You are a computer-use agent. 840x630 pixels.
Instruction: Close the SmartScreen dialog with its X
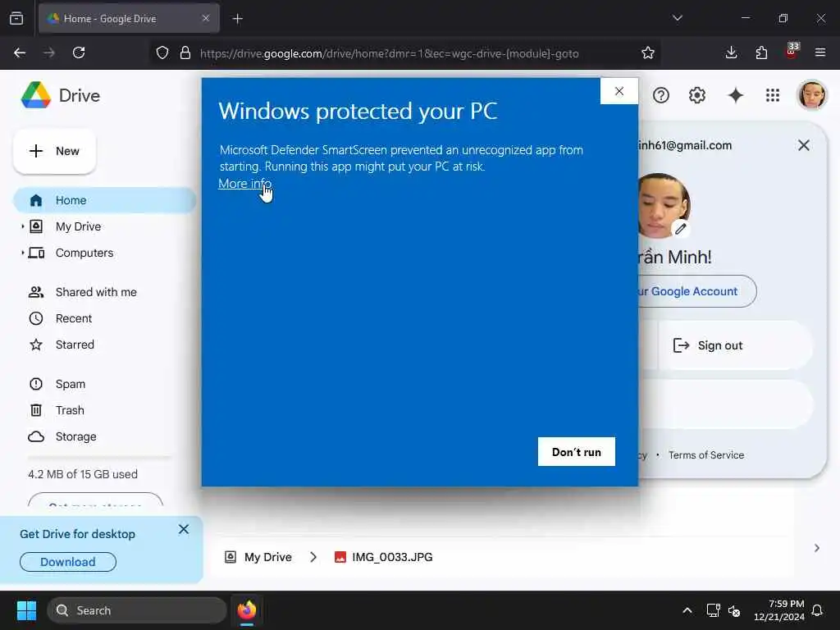coord(619,91)
